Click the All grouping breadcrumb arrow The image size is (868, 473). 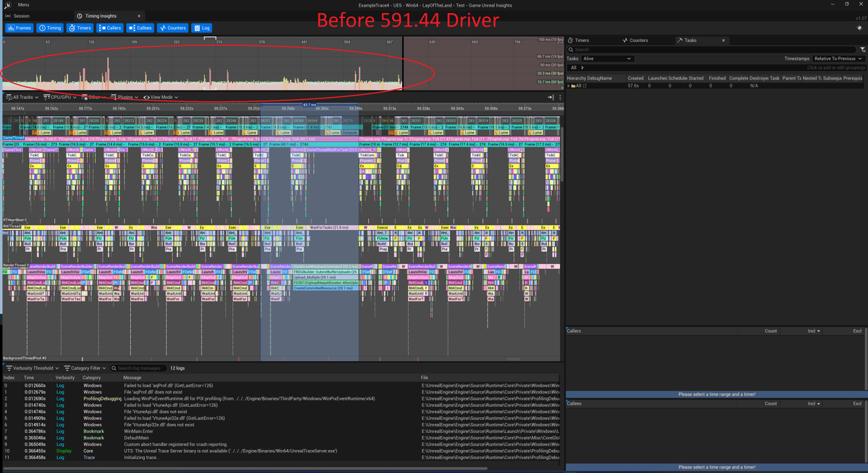tap(582, 67)
